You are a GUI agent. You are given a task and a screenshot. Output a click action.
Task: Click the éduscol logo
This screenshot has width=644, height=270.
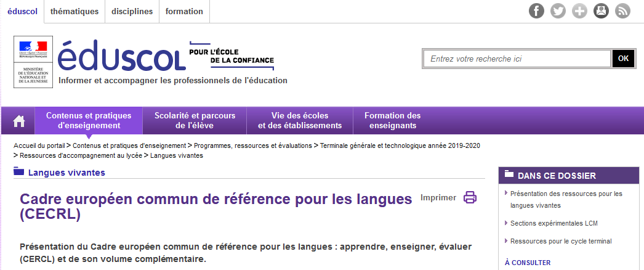(122, 57)
